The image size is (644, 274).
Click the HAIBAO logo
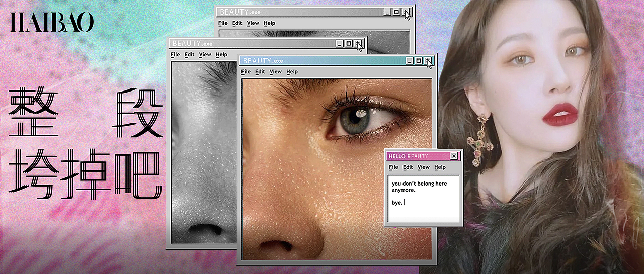[52, 23]
